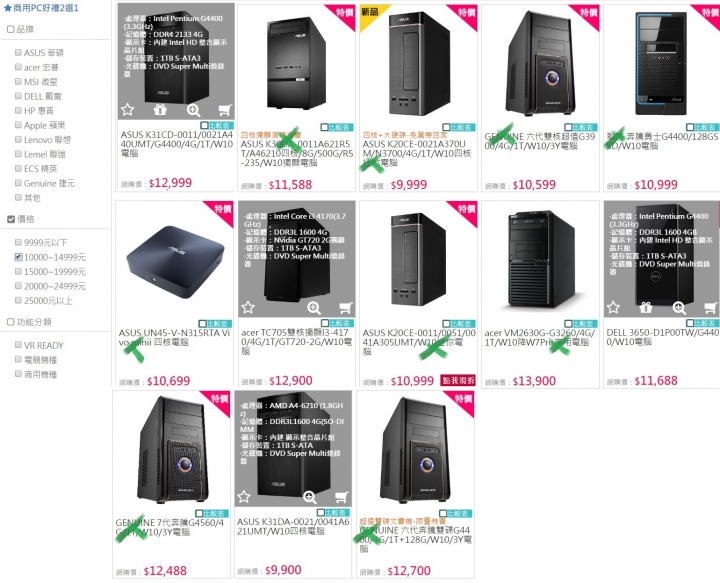This screenshot has height=583, width=720.
Task: Open the ASUS UN45 mini PC thumbnail
Action: [174, 262]
